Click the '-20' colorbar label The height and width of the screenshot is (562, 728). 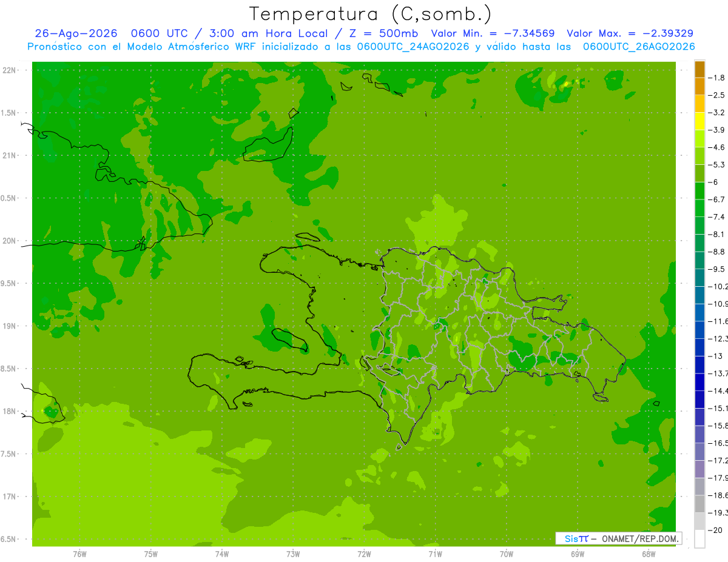click(x=715, y=530)
